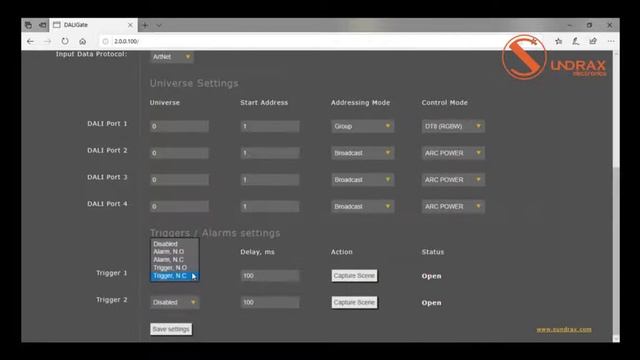This screenshot has width=640, height=360.
Task: Select the DALIGate browser tab
Action: click(x=93, y=25)
